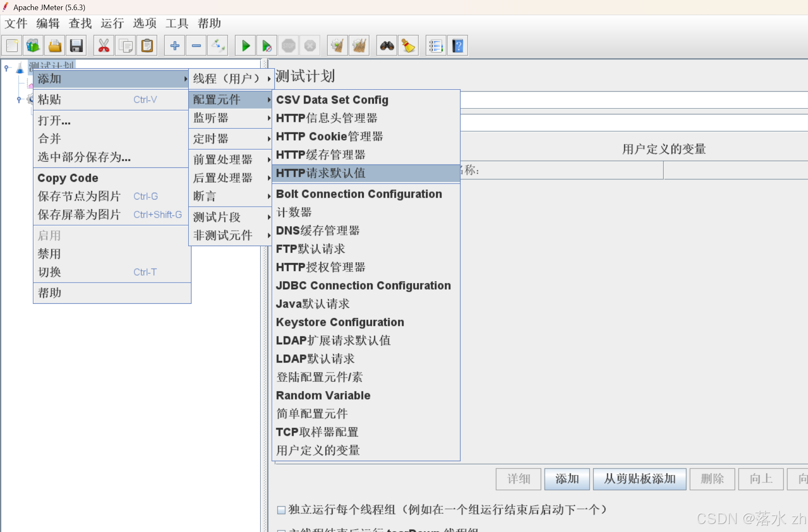Expand the 测试片段 submenu

(231, 217)
